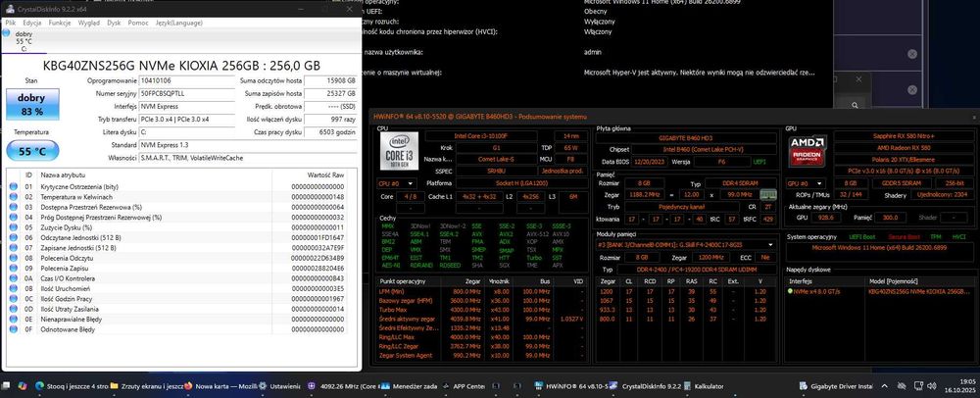Select the 'Nazwa atrybutu' column header

(x=155, y=174)
